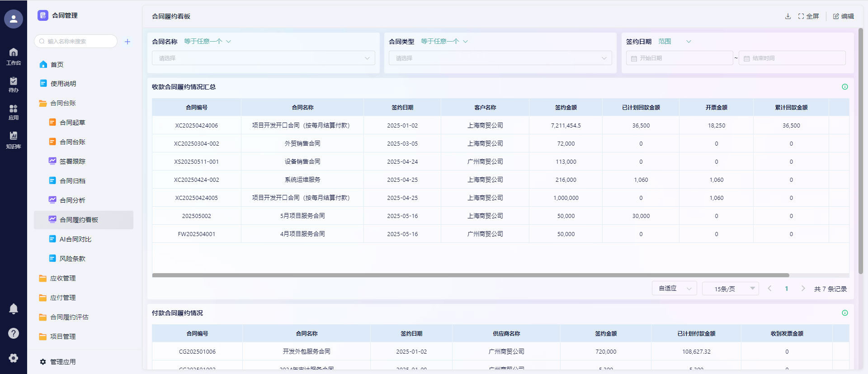Expand the 应收管理 folder

(63, 278)
